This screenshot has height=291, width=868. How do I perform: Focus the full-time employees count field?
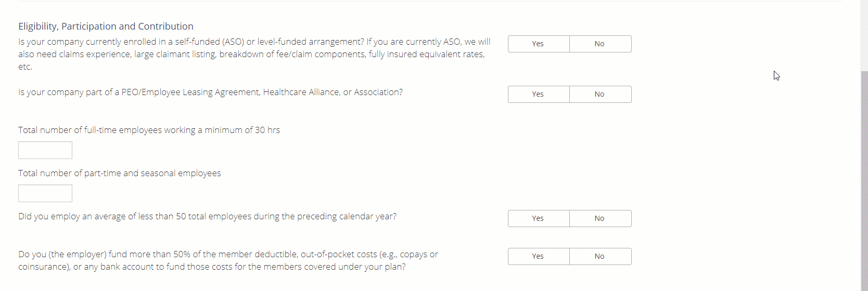[x=45, y=150]
